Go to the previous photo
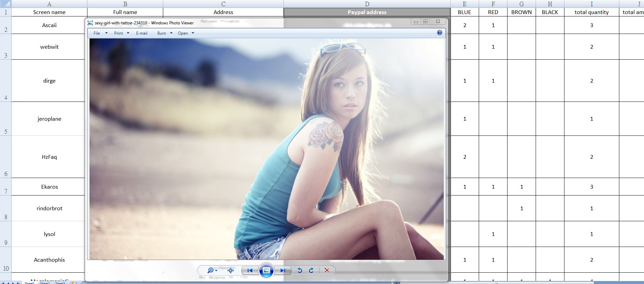 tap(250, 271)
